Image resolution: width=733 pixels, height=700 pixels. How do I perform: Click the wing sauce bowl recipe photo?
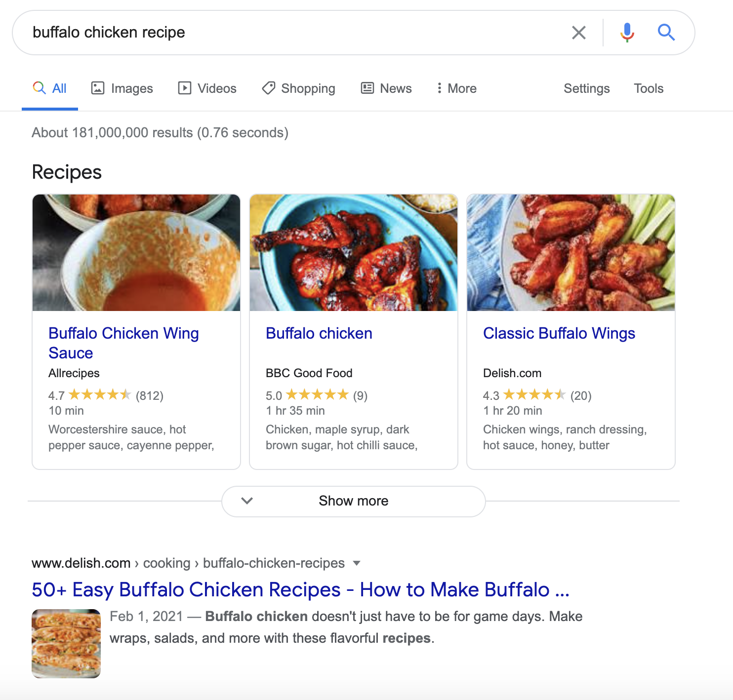click(136, 253)
